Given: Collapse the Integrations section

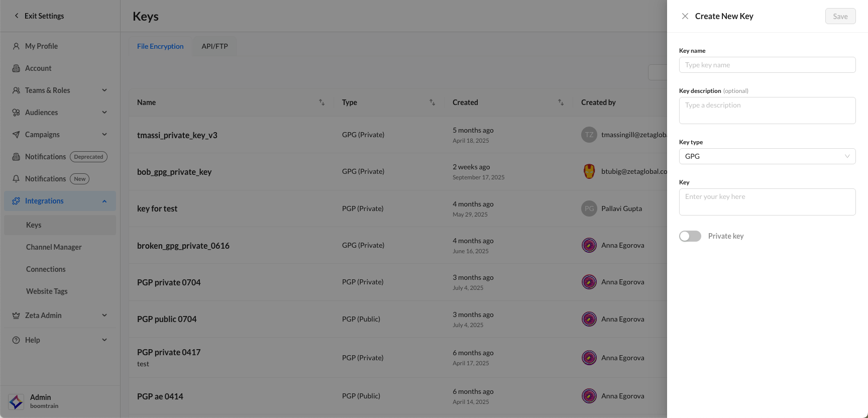Looking at the screenshot, I should 104,201.
